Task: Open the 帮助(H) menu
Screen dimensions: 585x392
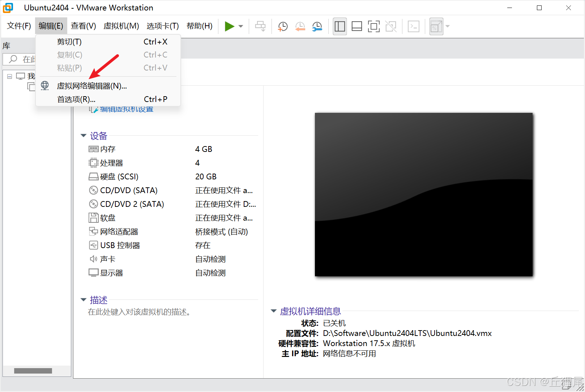Action: (200, 26)
